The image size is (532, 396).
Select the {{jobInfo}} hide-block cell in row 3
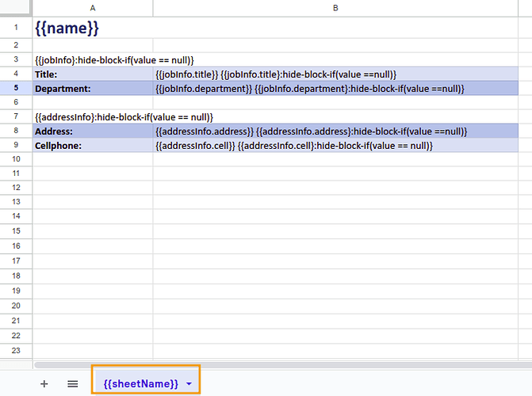coord(114,60)
